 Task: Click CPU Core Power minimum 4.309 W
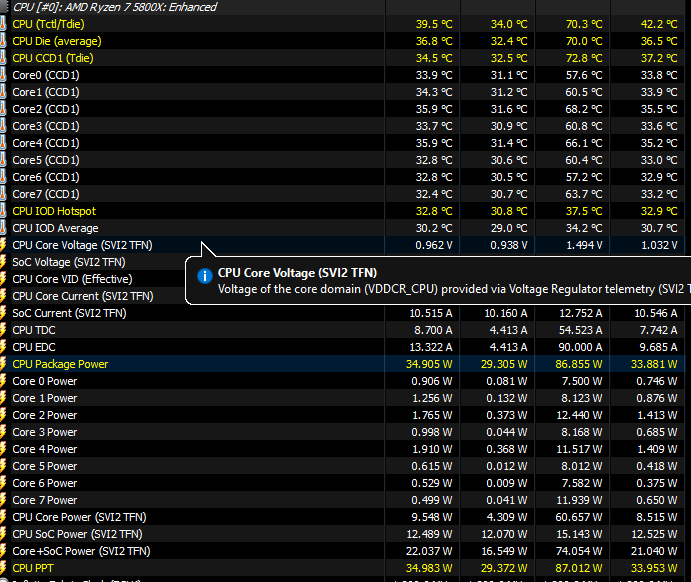[x=507, y=517]
